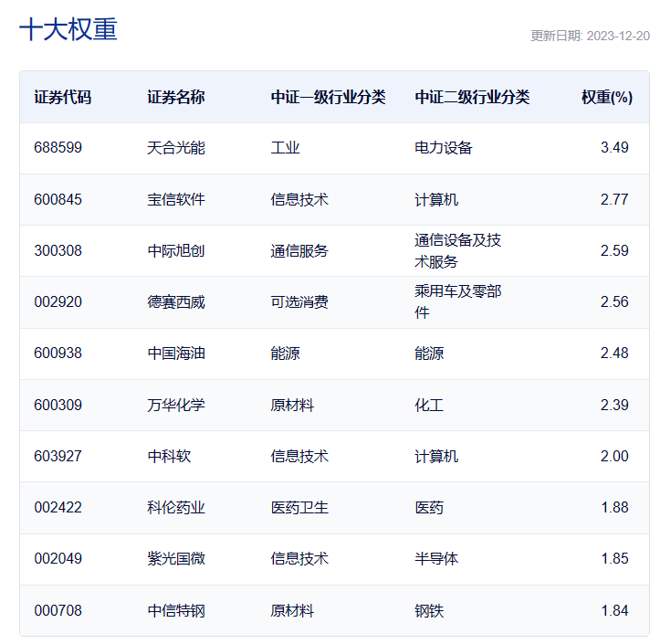The height and width of the screenshot is (644, 660).
Task: Select the 证券代码 column header
Action: 63,97
